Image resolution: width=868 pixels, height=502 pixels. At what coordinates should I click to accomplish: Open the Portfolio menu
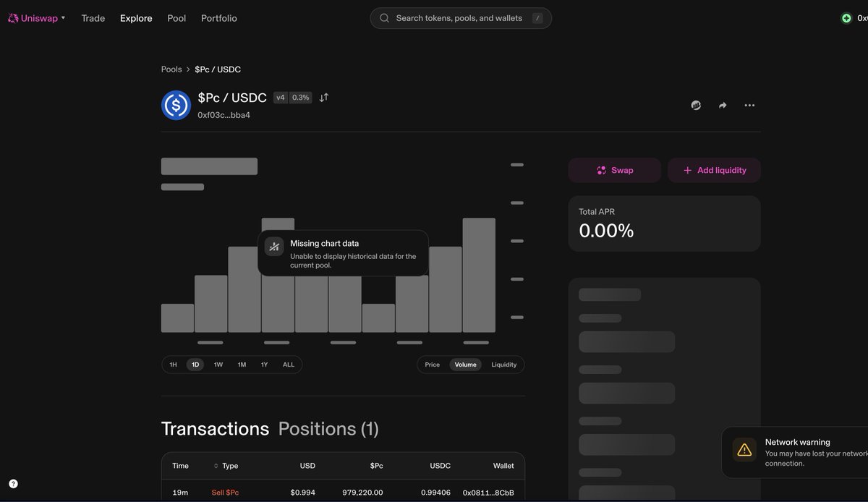click(x=219, y=18)
